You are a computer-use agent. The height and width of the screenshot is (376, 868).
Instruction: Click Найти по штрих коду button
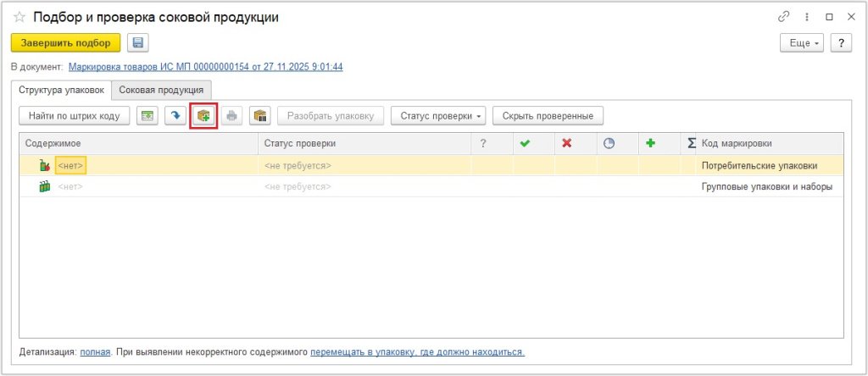point(75,115)
